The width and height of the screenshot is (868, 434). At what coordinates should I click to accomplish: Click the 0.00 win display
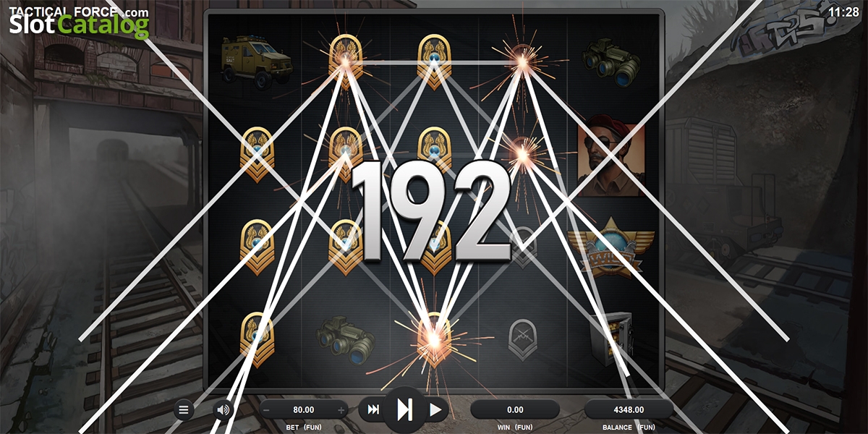(514, 409)
